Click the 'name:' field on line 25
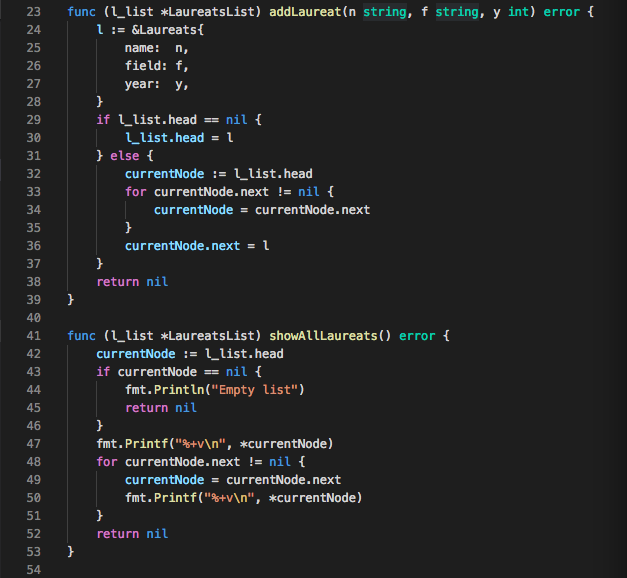Viewport: 627px width, 578px height. (x=142, y=48)
